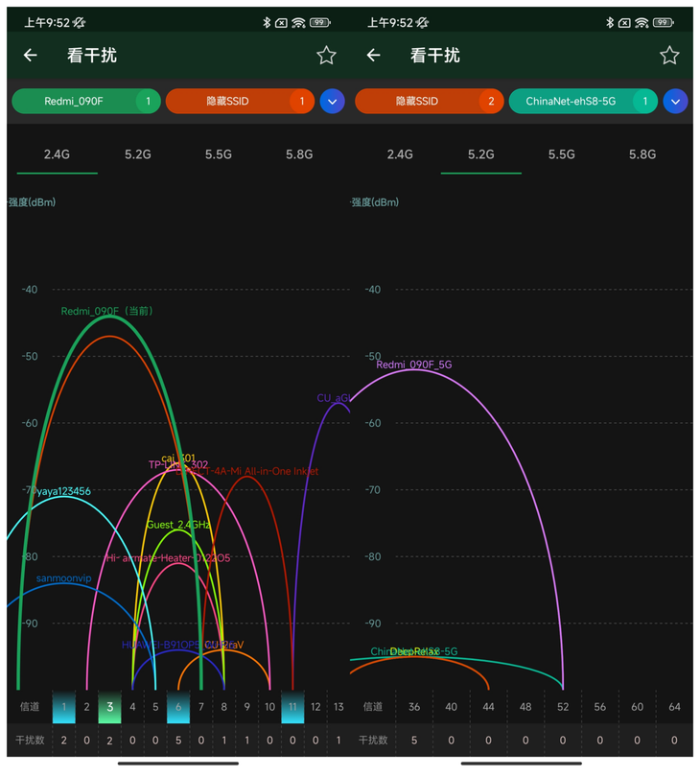Image resolution: width=700 pixels, height=777 pixels.
Task: Tap the back arrow on the left screen
Action: [31, 56]
